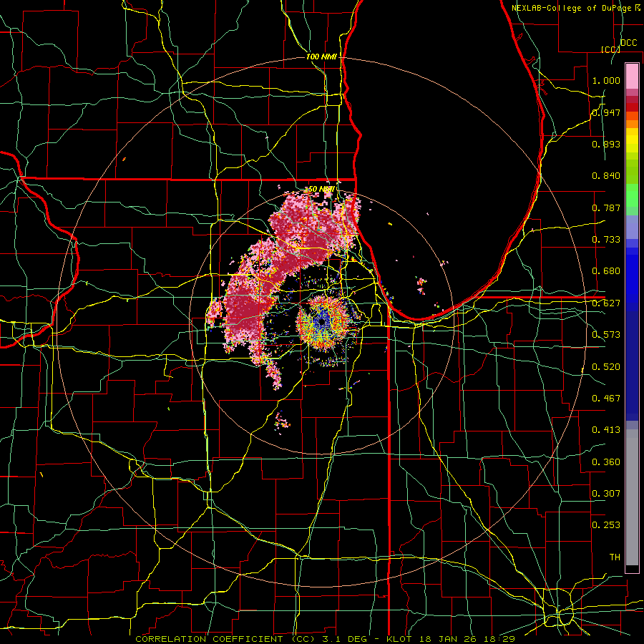This screenshot has width=644, height=644.
Task: Click the dark blue core at radar site
Action: point(321,322)
